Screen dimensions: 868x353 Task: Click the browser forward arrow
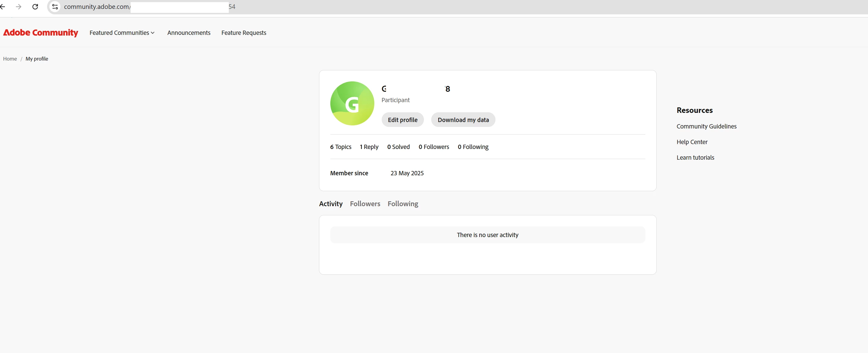tap(19, 7)
